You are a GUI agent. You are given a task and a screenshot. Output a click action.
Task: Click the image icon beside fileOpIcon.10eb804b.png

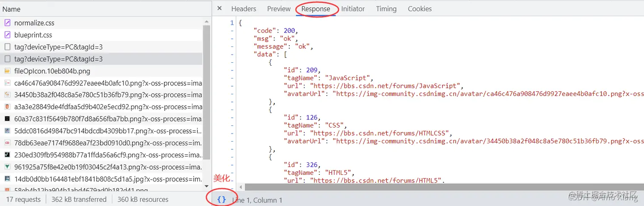[8, 71]
